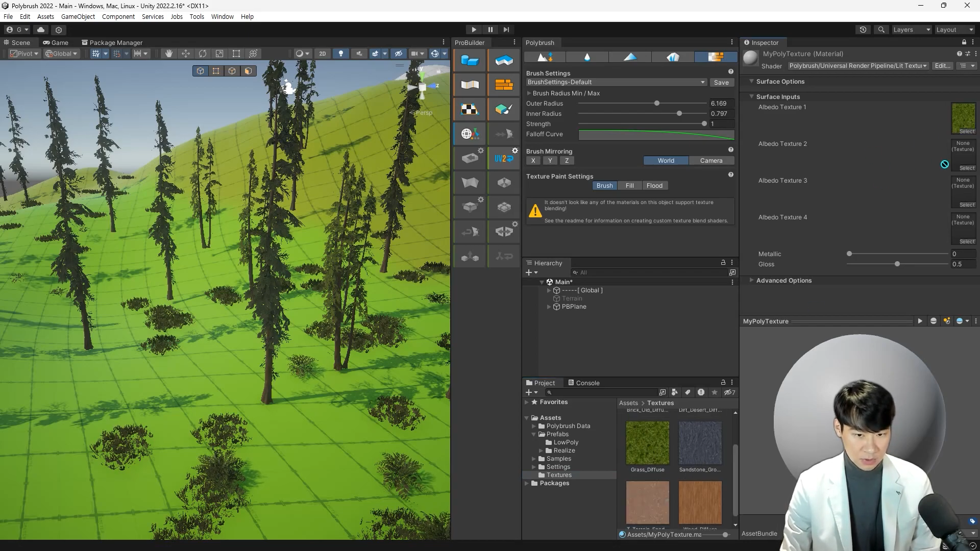Select Polybrush sculpt mode icon

545,57
